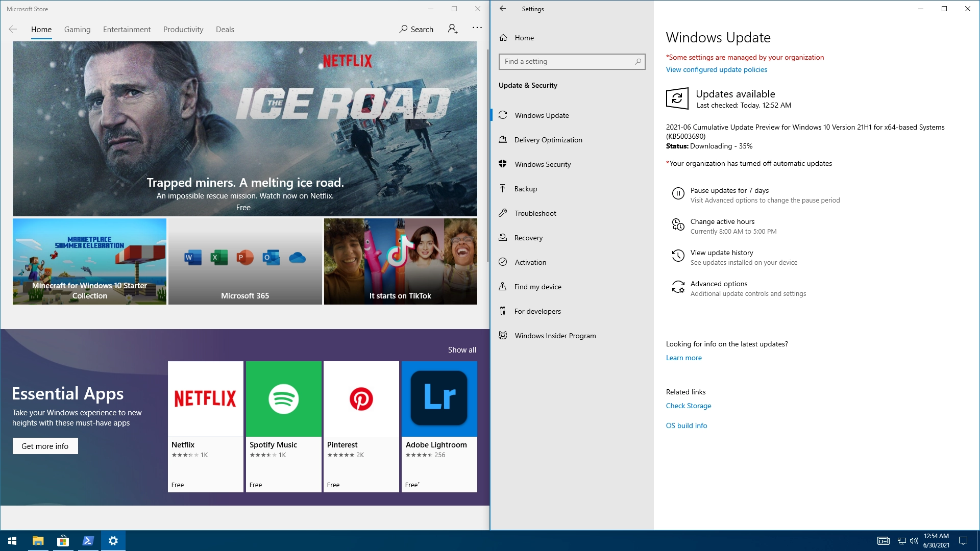Click the Get more info button
980x551 pixels.
(x=45, y=446)
